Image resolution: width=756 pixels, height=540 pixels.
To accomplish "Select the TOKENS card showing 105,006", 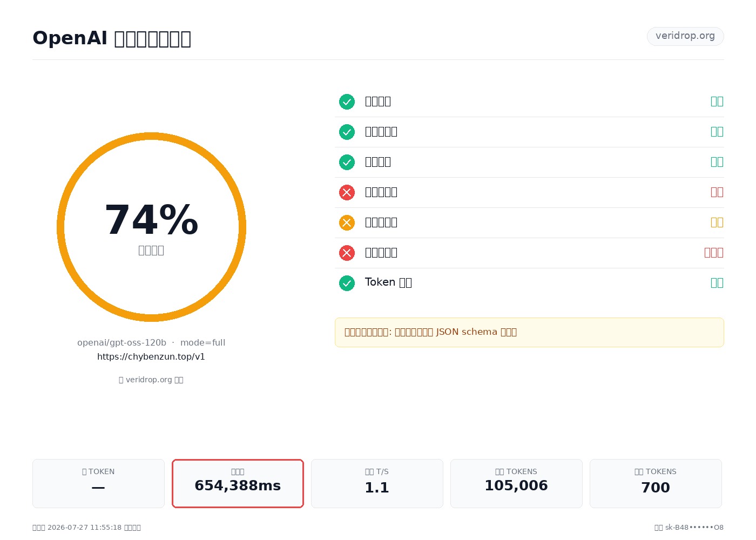I will point(516,483).
